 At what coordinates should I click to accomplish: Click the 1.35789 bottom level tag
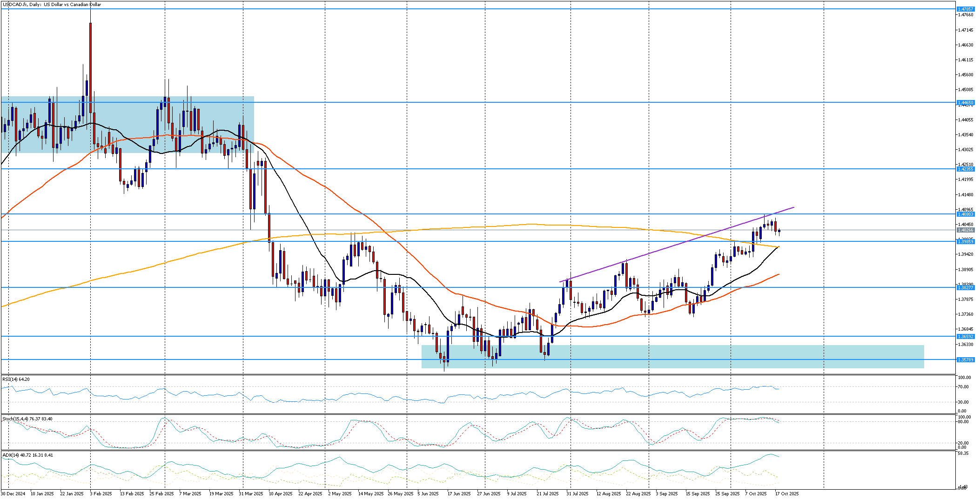[965, 359]
